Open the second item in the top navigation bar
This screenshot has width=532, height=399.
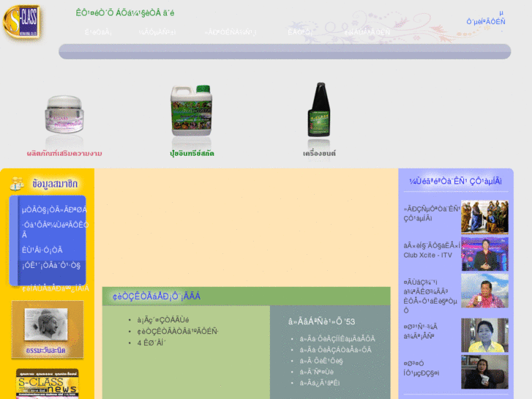click(x=157, y=32)
